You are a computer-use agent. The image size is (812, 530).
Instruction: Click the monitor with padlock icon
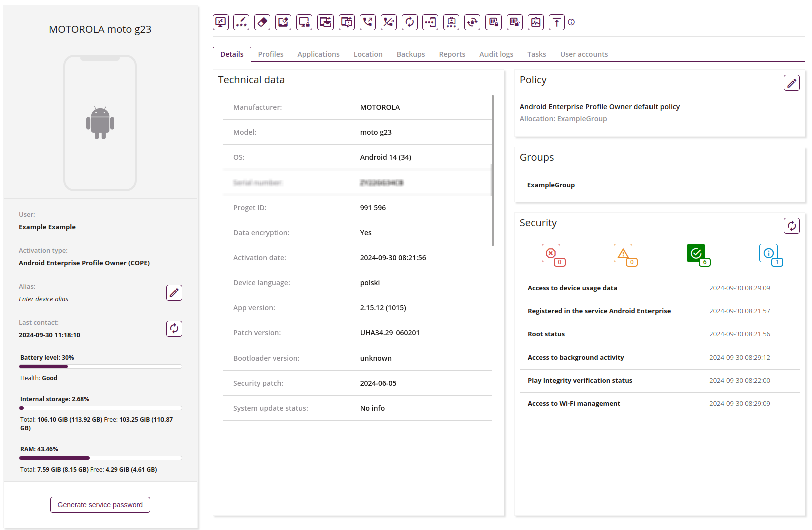click(304, 22)
